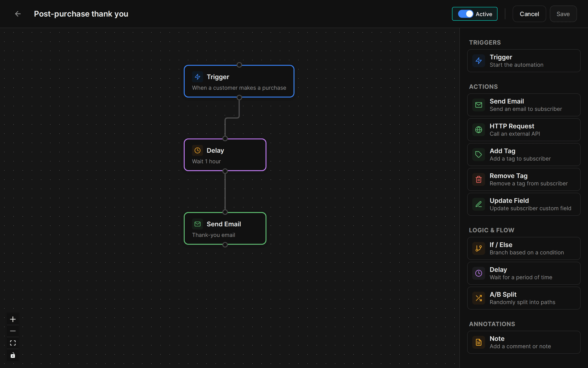Viewport: 588px width, 368px height.
Task: Click the "Remove a tag from subscriber" text
Action: (529, 183)
